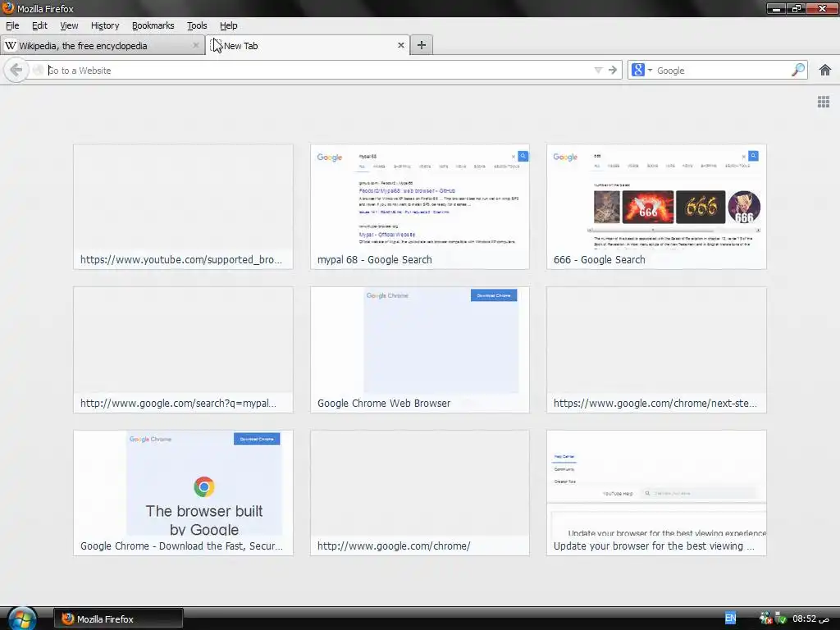Open the Edit menu
This screenshot has width=840, height=630.
tap(39, 25)
